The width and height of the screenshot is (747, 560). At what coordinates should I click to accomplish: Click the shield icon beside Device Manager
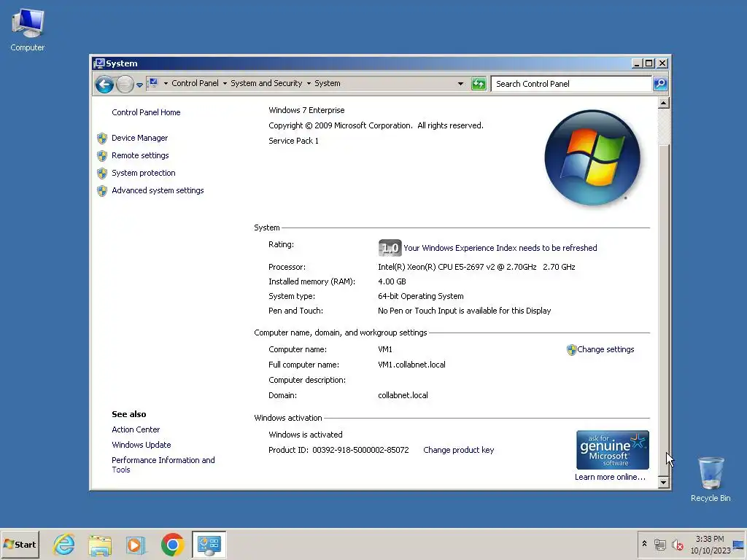[x=102, y=139]
